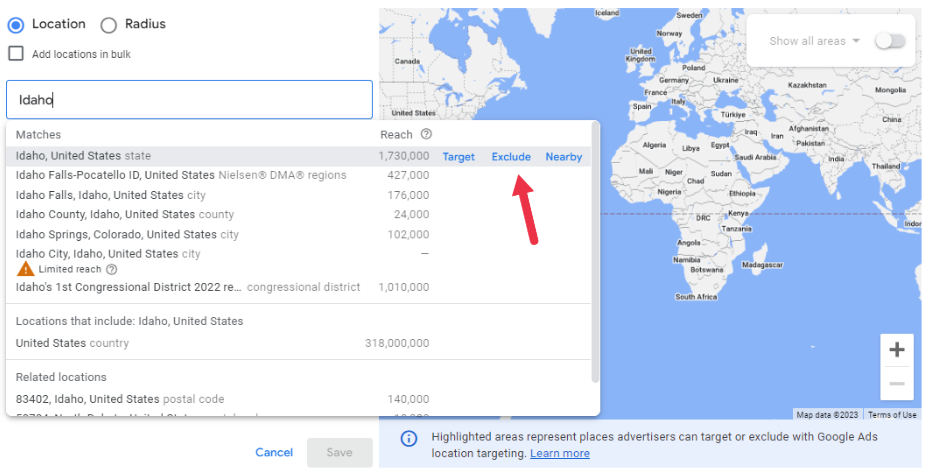Image resolution: width=928 pixels, height=473 pixels.
Task: Click Target for Idaho state
Action: click(x=459, y=157)
